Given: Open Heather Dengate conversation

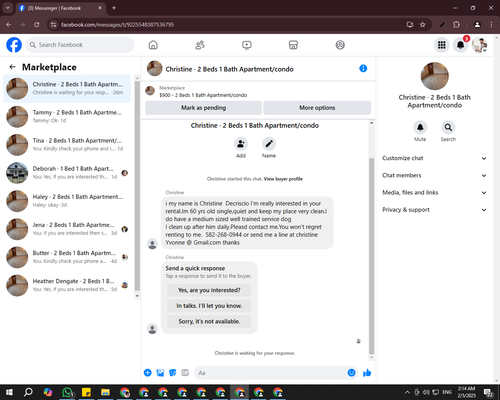Looking at the screenshot, I should 67,285.
